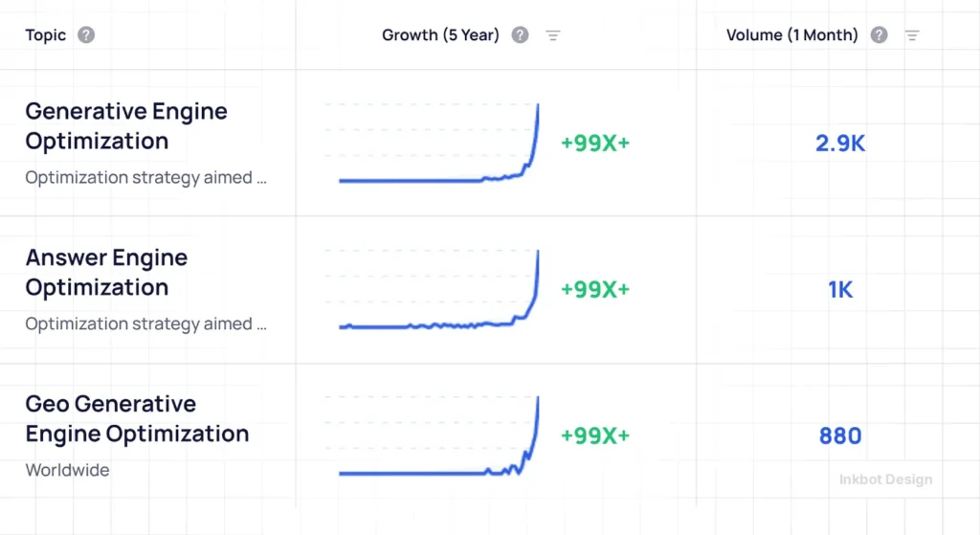This screenshot has height=535, width=980.
Task: Click the Volume (1 Month) column header label
Action: tap(793, 35)
